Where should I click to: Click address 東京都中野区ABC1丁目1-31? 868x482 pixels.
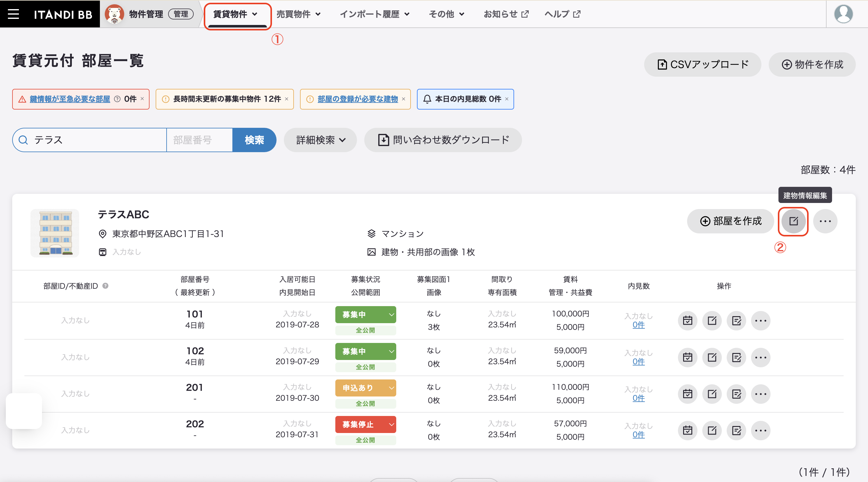pos(168,234)
